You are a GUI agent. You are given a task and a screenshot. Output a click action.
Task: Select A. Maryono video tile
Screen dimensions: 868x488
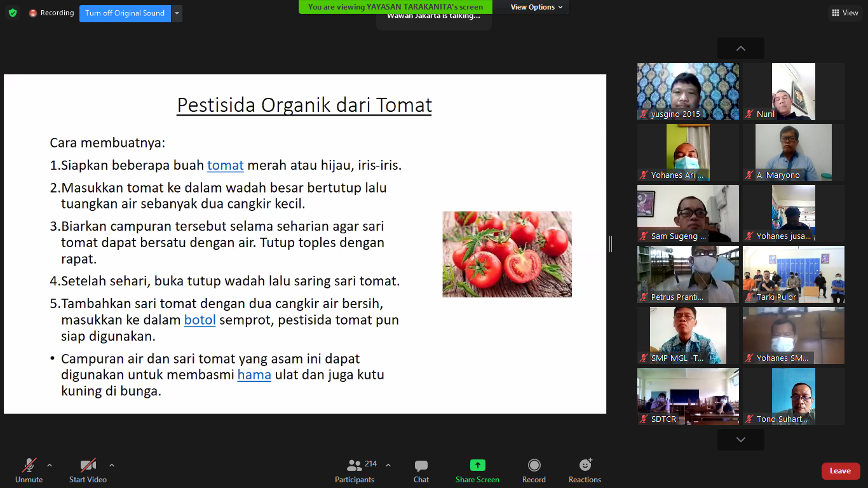tap(794, 152)
